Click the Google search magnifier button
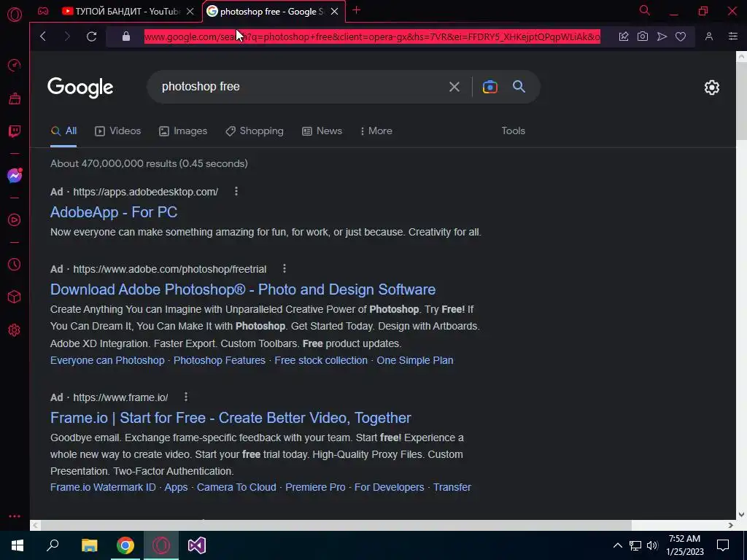 [519, 87]
